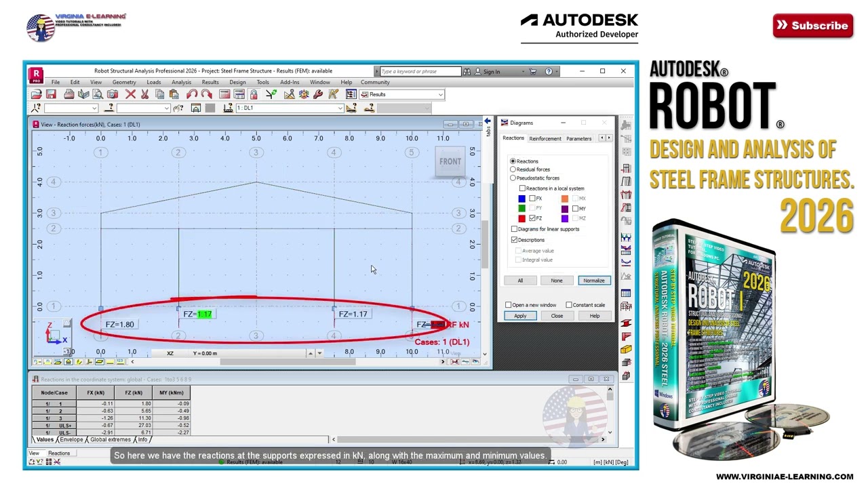Uncheck the FZ reaction checkbox
This screenshot has height=488, width=868.
(x=532, y=218)
